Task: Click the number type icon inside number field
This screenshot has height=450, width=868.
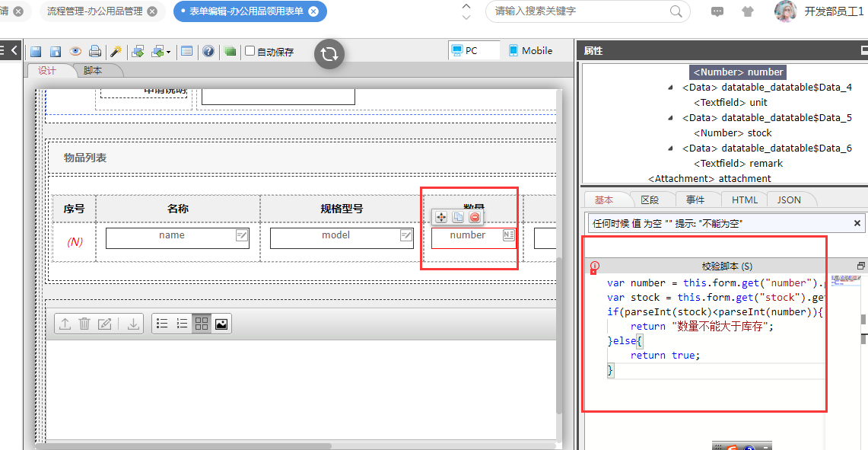Action: [x=509, y=235]
